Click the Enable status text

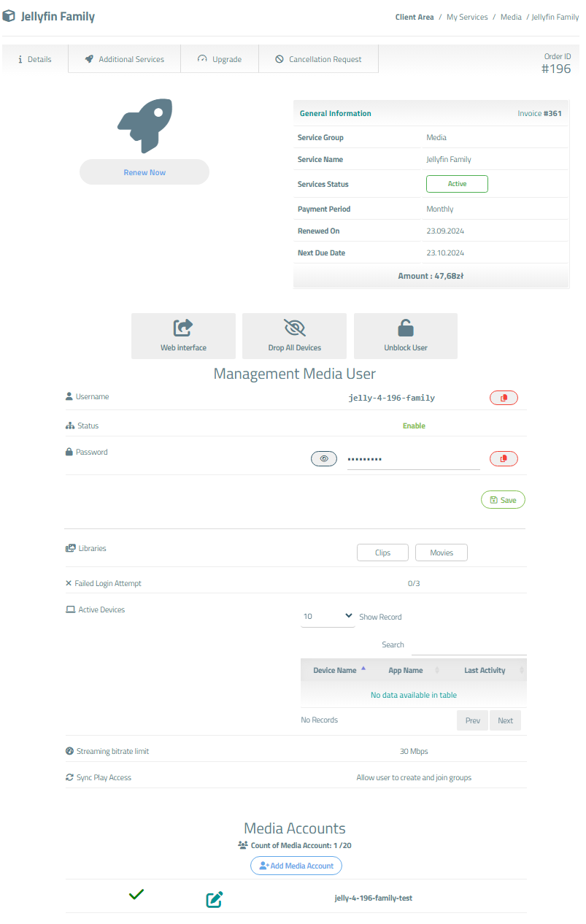414,426
